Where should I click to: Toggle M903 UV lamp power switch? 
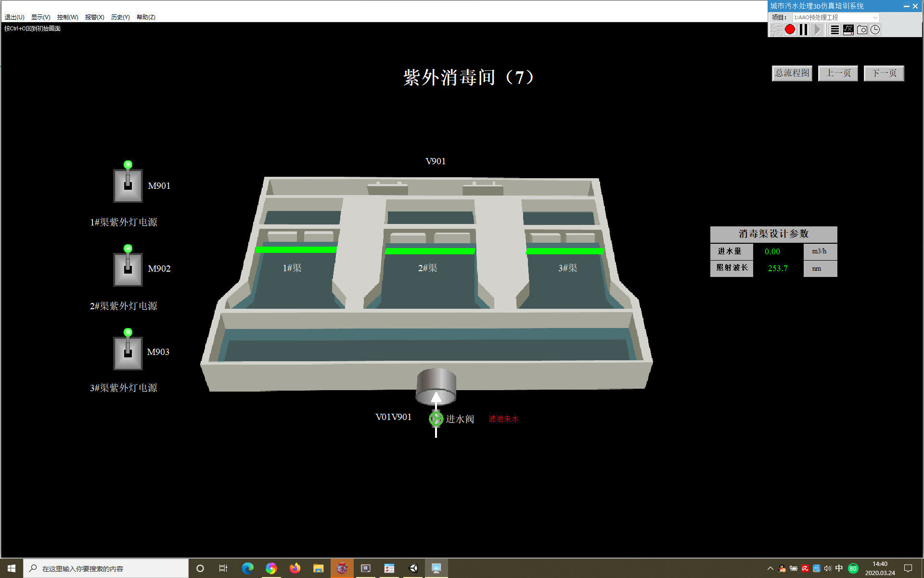click(128, 353)
